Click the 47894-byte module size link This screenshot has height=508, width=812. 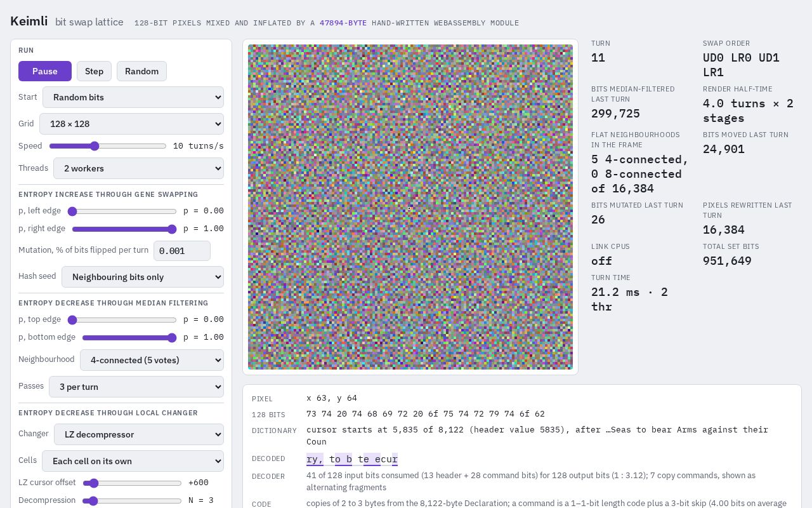click(x=343, y=23)
